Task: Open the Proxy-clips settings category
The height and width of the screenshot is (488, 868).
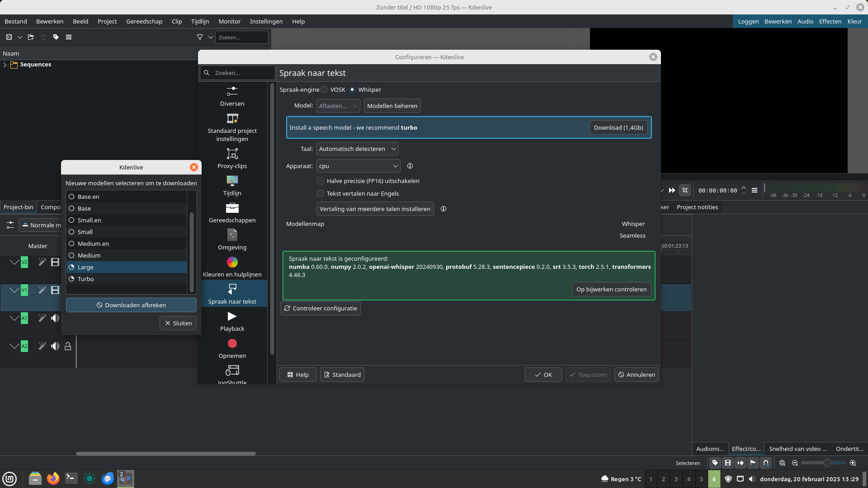Action: (232, 159)
